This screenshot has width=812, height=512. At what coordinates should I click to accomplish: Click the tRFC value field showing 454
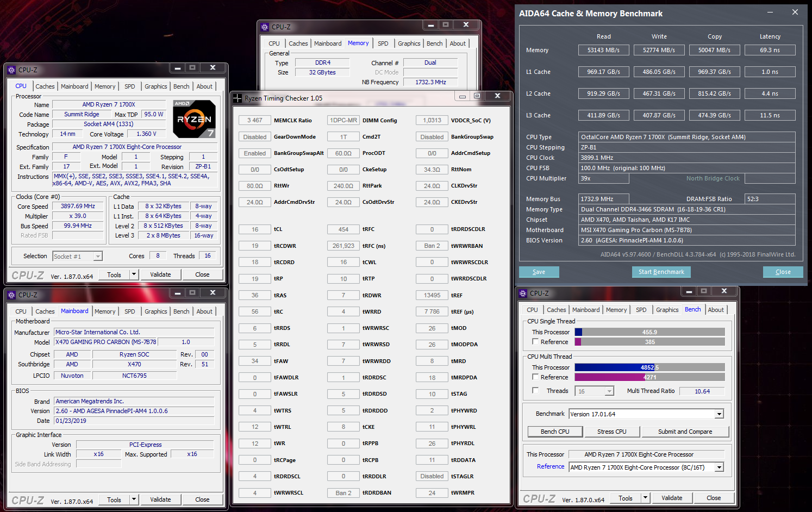click(343, 229)
